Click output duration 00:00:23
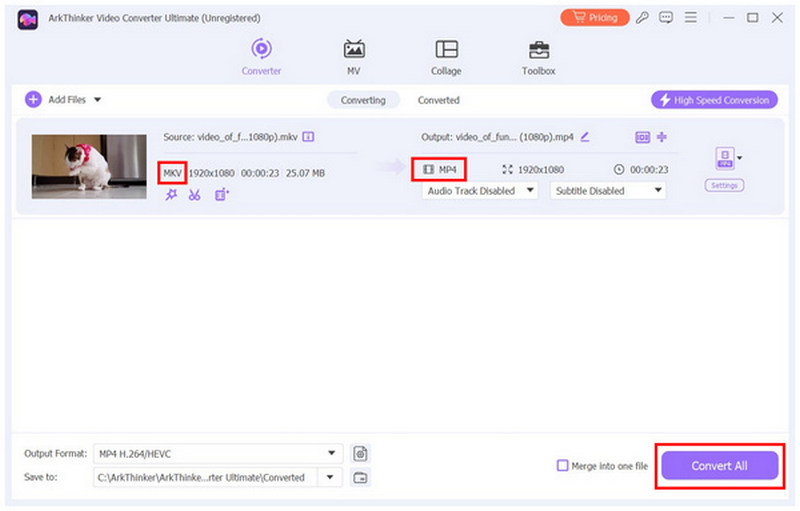Image resolution: width=800 pixels, height=511 pixels. click(649, 169)
